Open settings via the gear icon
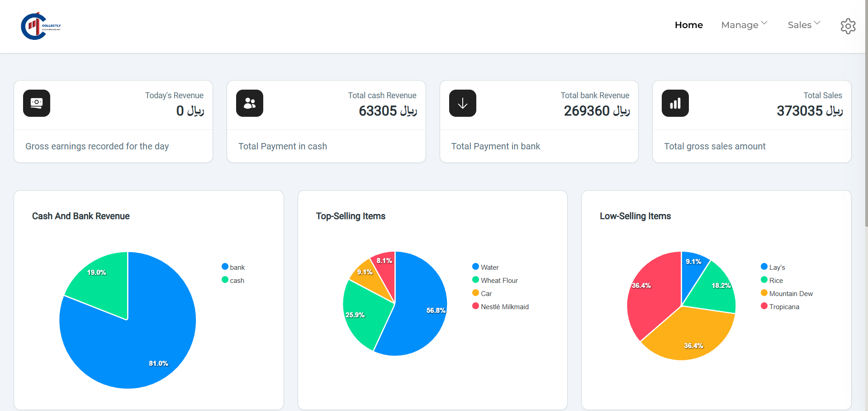868x411 pixels. [x=848, y=26]
